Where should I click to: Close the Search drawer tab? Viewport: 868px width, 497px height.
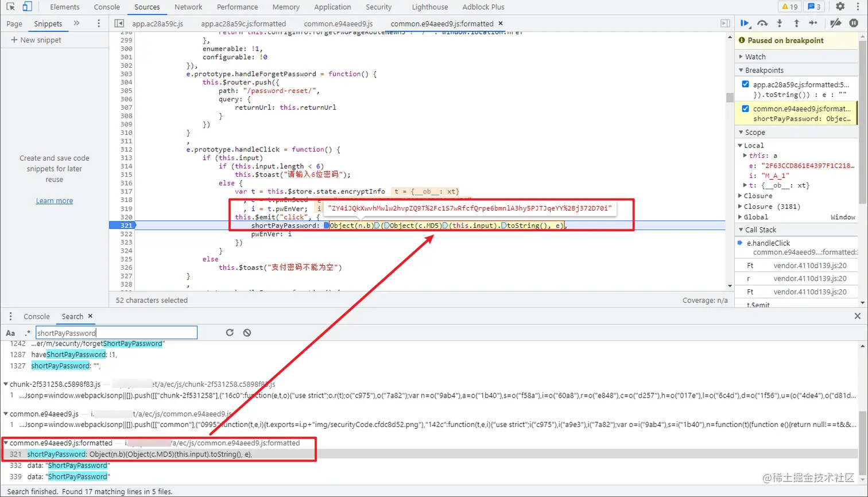[x=90, y=316]
